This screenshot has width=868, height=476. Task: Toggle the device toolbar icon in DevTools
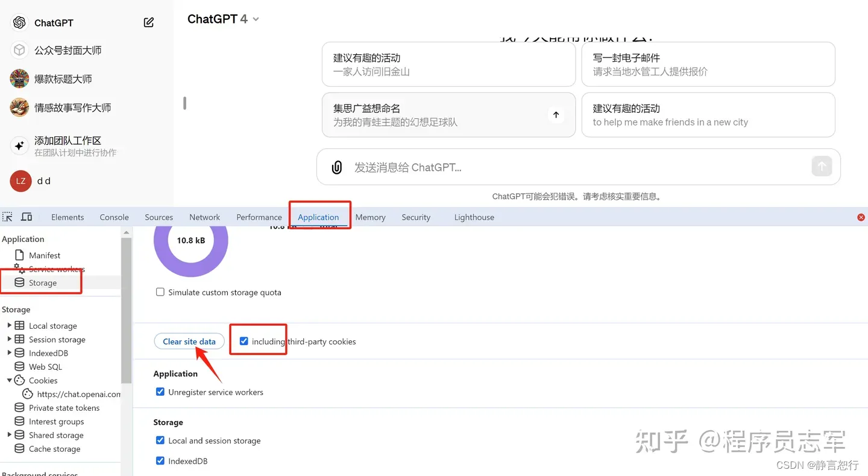27,217
